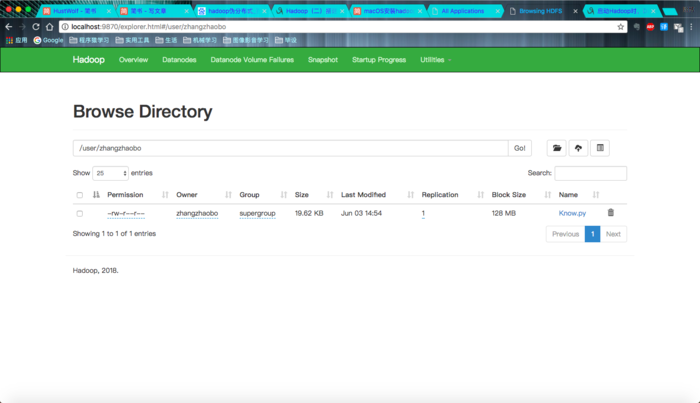Delete Know.py using the trash icon
Screen dimensions: 700x403
pos(611,213)
